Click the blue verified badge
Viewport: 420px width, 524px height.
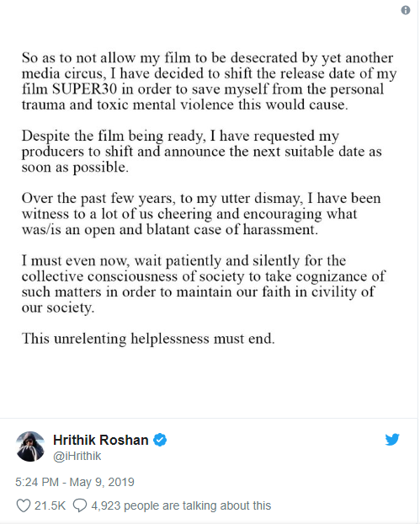click(160, 440)
